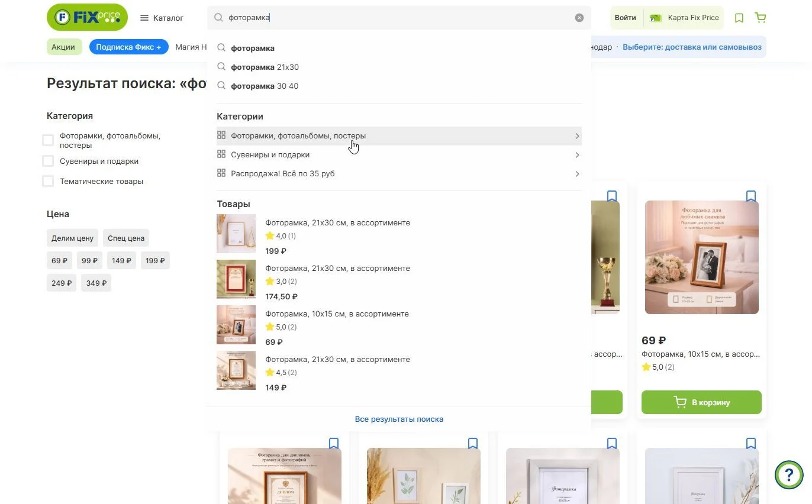812x504 pixels.
Task: Open suggested product thumbnail priced 174,50 ₽
Action: pos(236,279)
